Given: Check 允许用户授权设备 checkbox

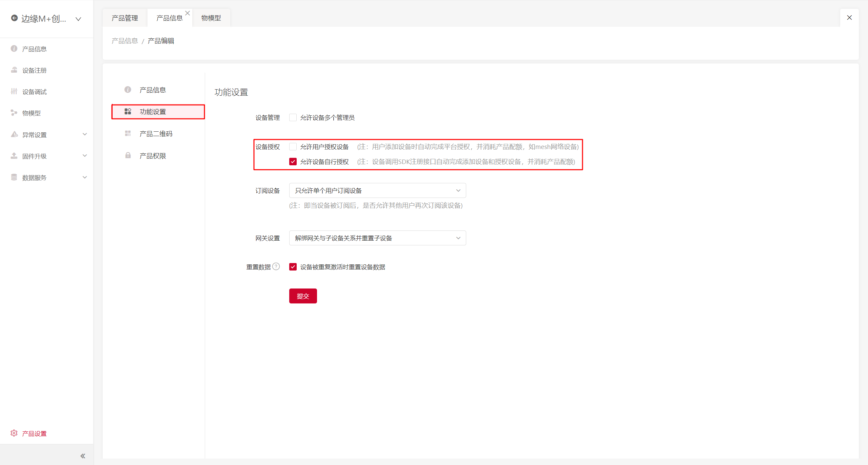Looking at the screenshot, I should point(293,147).
